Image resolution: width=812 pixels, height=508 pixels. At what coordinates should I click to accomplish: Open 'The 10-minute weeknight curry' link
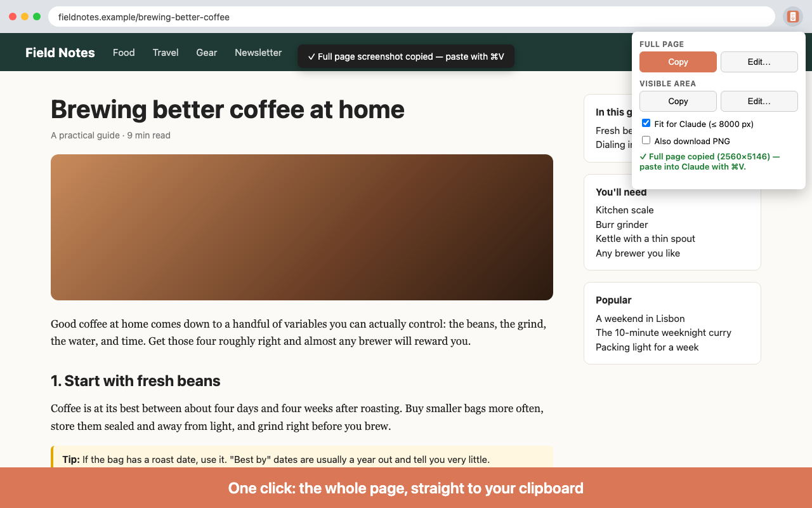point(664,333)
